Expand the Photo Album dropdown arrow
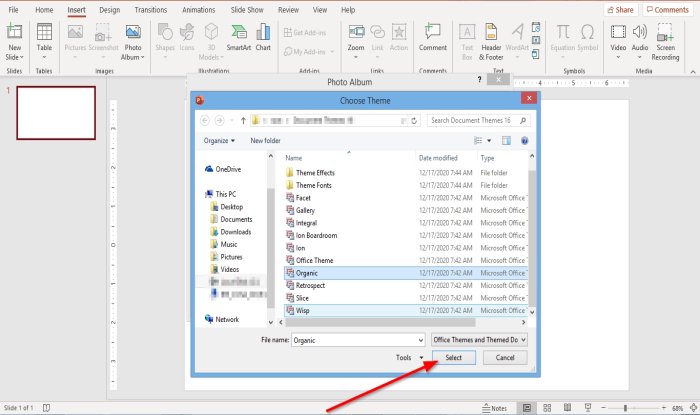The height and width of the screenshot is (415, 700). click(143, 57)
